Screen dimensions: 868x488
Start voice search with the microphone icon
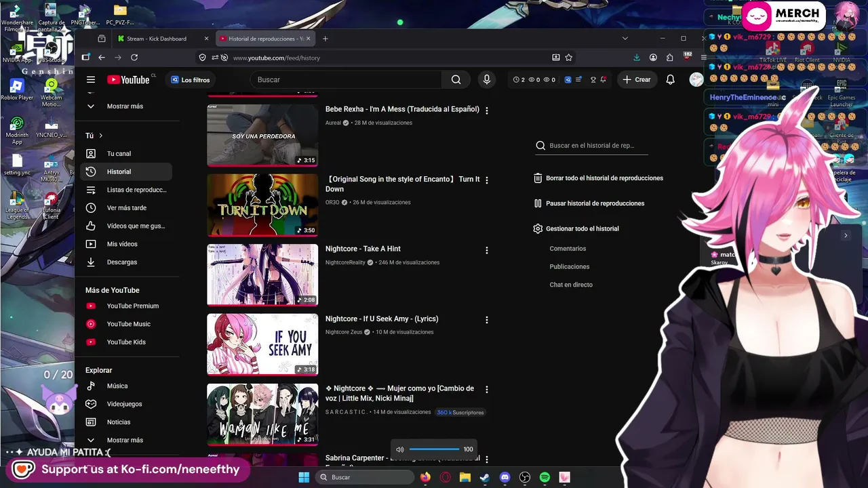pyautogui.click(x=486, y=80)
